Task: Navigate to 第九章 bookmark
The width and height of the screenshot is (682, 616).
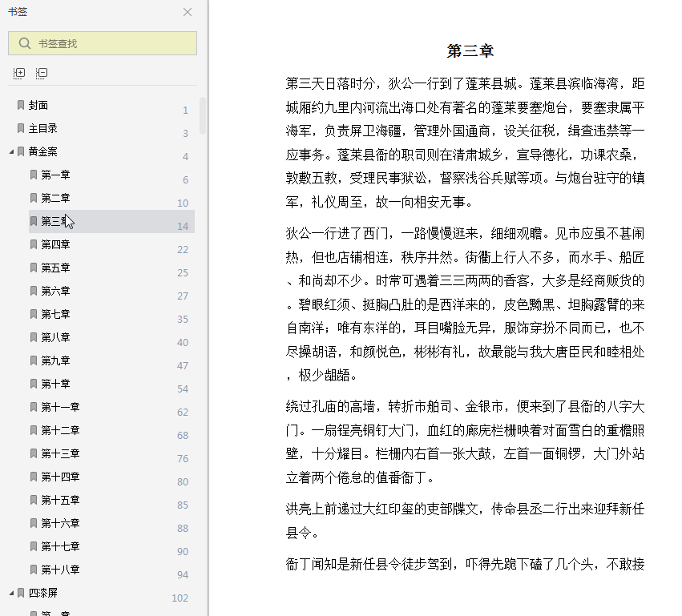Action: click(55, 360)
